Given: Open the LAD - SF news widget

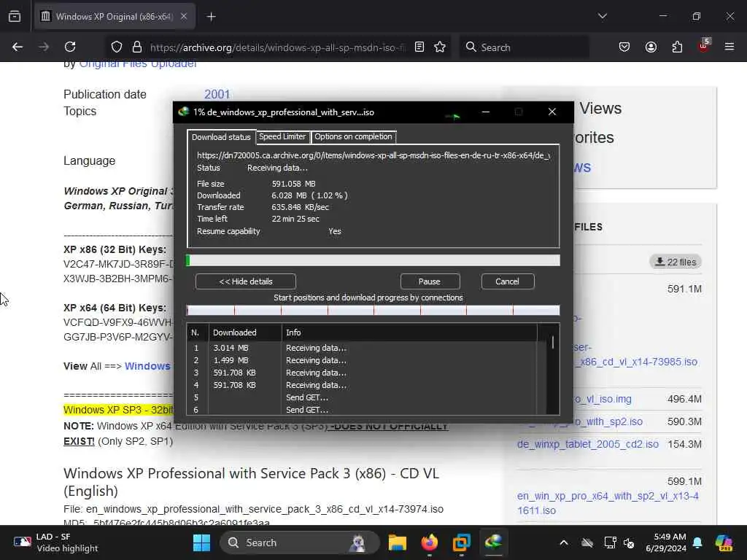Looking at the screenshot, I should (x=55, y=542).
